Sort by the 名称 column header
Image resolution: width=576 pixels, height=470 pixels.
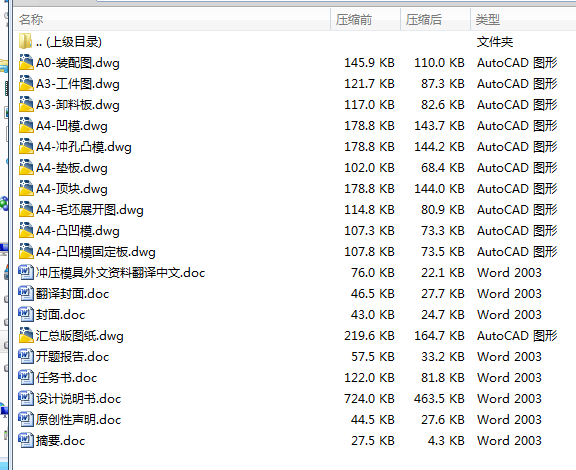click(172, 19)
